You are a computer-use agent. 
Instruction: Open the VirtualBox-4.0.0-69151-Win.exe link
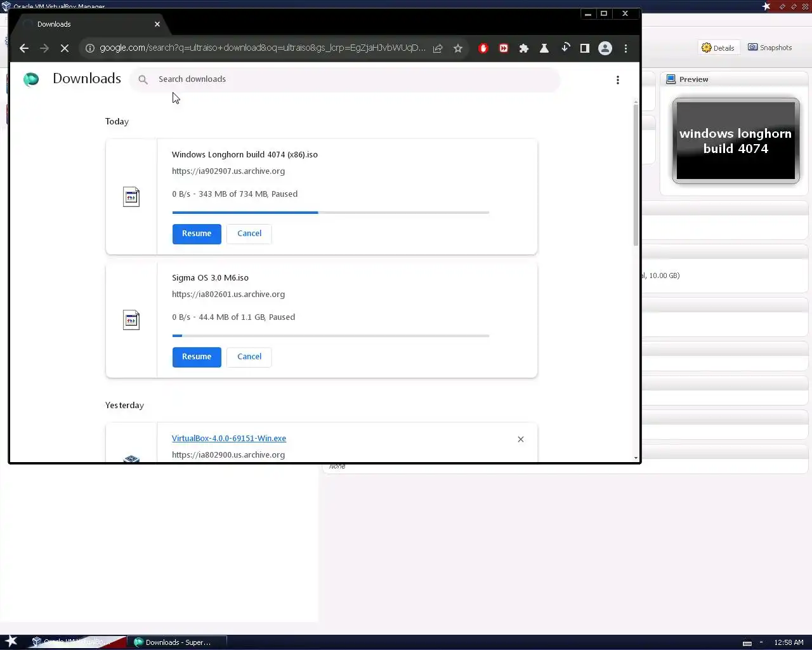click(x=229, y=439)
